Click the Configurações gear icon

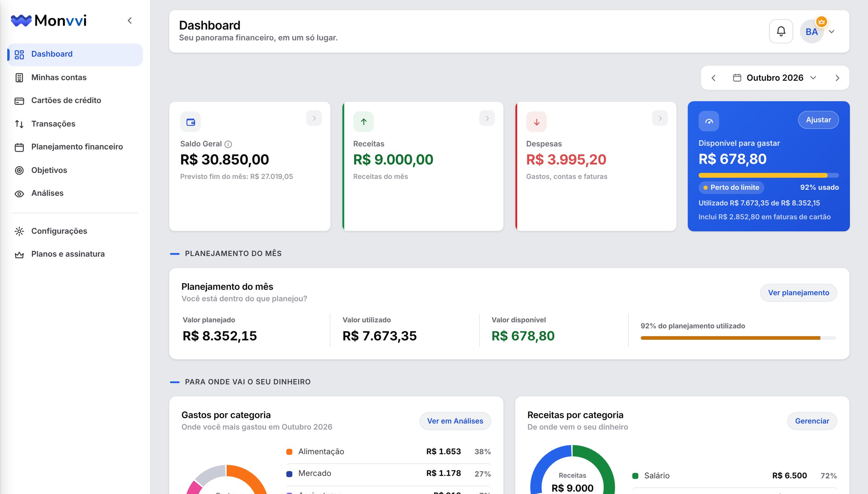(19, 231)
